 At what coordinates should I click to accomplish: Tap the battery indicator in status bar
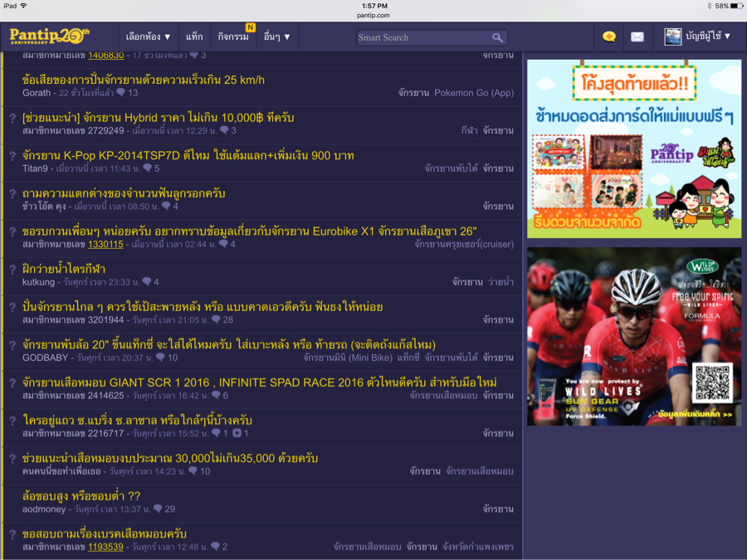point(737,6)
